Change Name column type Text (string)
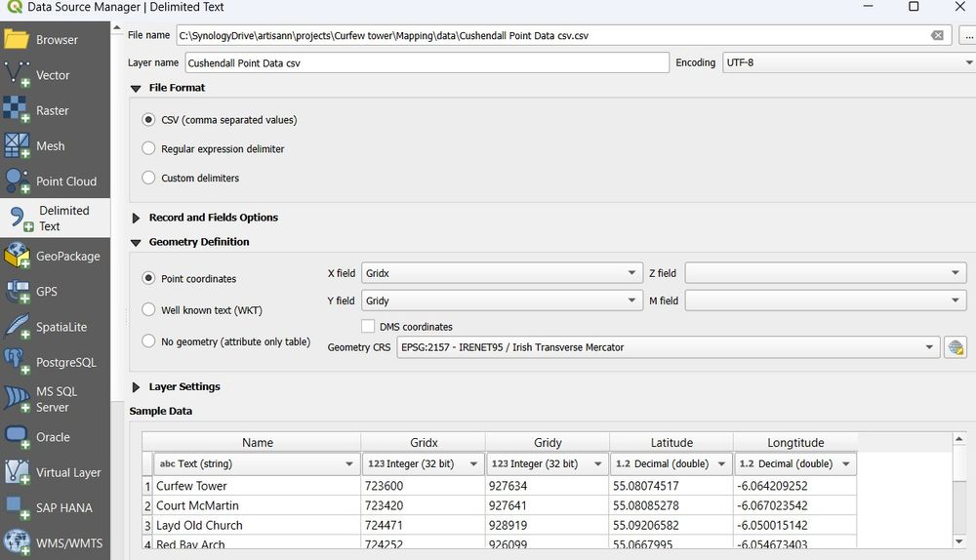The height and width of the screenshot is (560, 976). (x=257, y=463)
